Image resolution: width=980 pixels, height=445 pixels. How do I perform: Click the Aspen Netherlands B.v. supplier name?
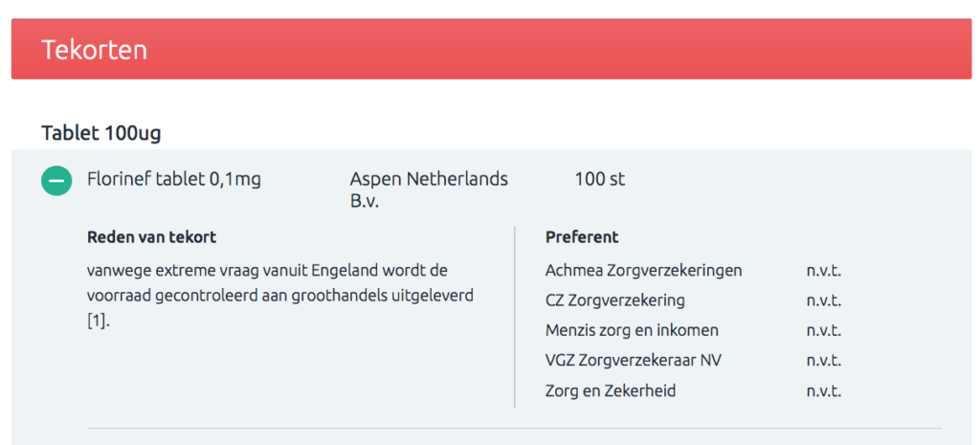[x=429, y=189]
